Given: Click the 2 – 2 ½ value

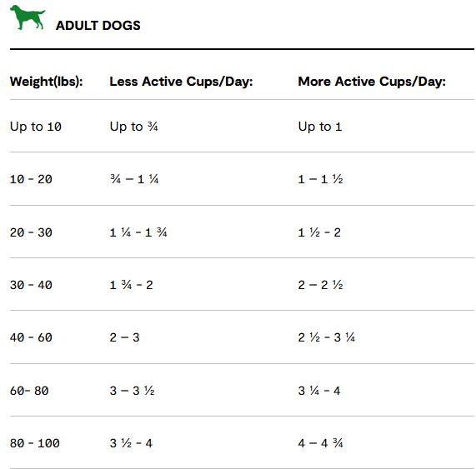Looking at the screenshot, I should coord(321,285).
